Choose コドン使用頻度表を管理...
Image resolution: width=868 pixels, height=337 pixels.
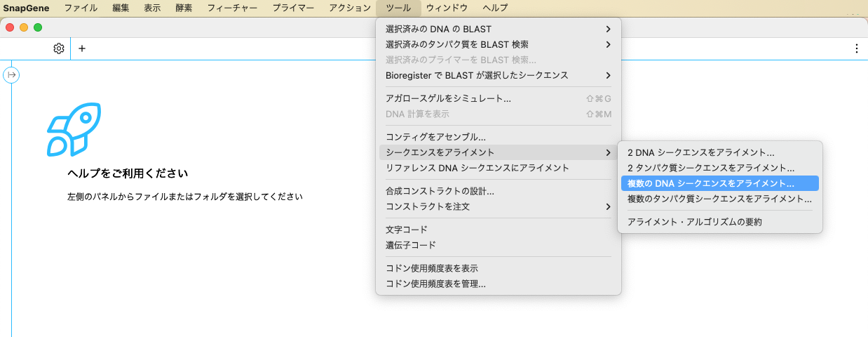499,284
